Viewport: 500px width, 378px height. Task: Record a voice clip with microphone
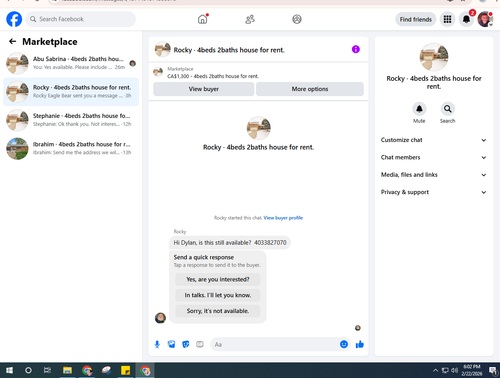point(157,344)
